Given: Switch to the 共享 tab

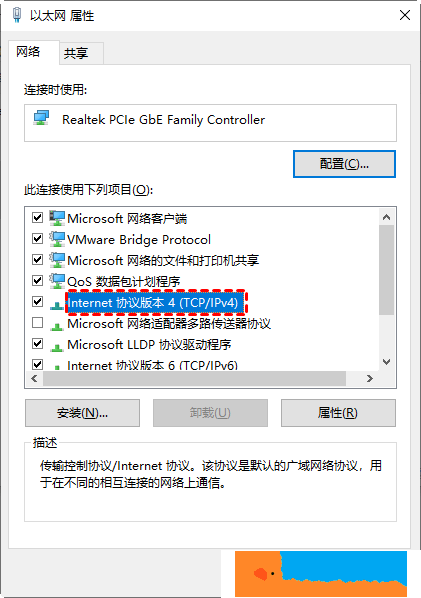Looking at the screenshot, I should (x=76, y=53).
